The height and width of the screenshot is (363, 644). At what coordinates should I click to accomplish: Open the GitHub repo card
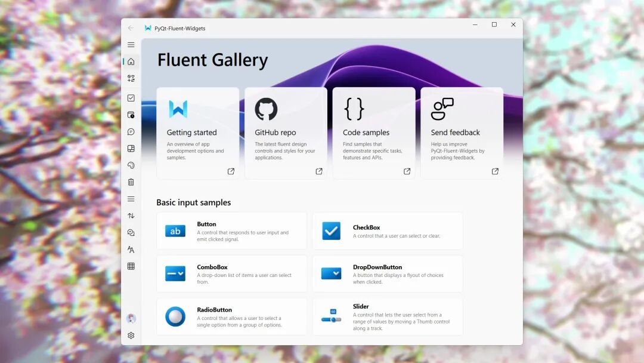coord(286,133)
